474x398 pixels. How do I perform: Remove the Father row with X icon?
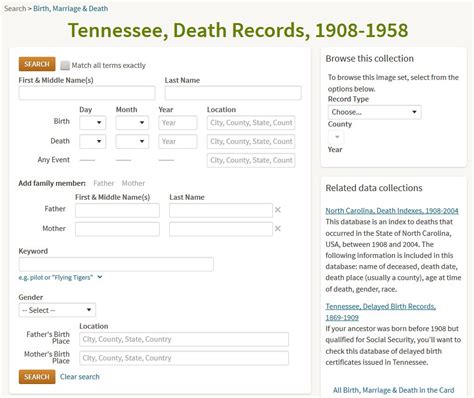click(x=277, y=210)
